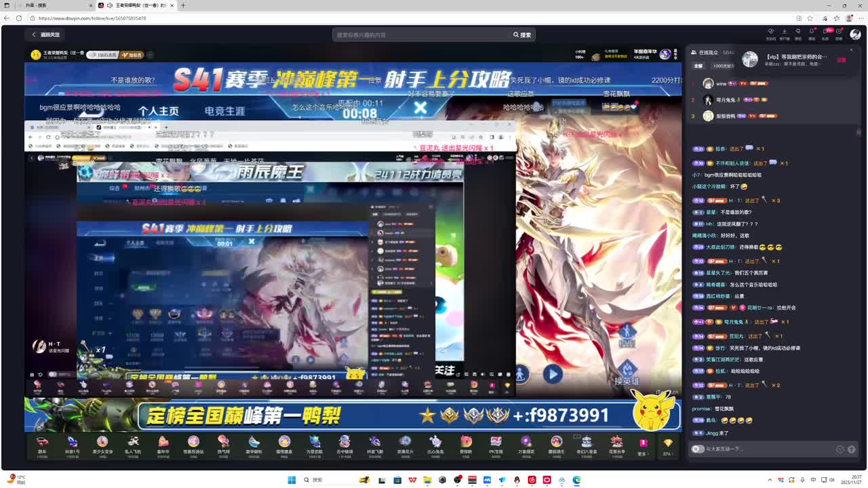
Task: Click the chat message input box
Action: [766, 449]
